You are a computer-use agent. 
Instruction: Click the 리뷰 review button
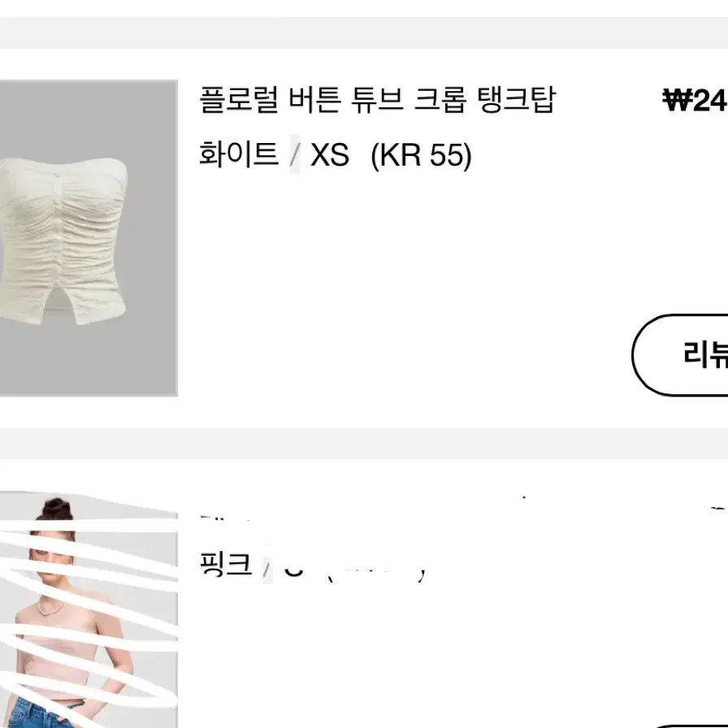(x=681, y=355)
